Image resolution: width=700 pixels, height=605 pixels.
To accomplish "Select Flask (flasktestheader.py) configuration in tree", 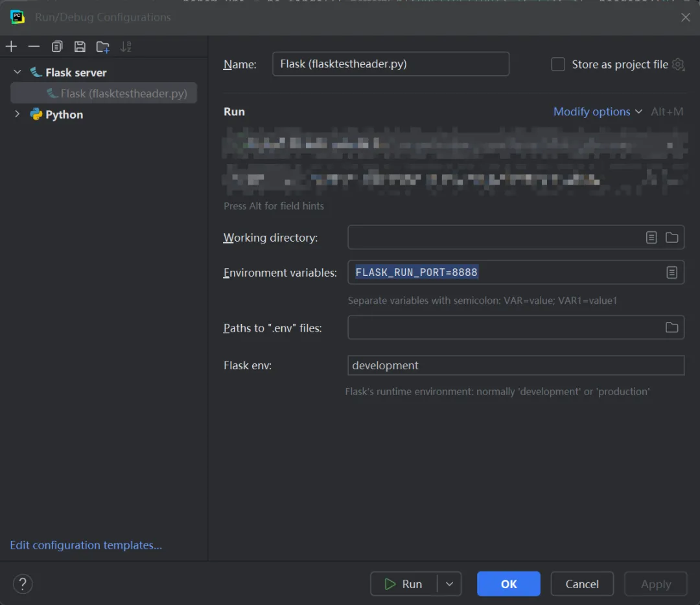I will click(104, 93).
